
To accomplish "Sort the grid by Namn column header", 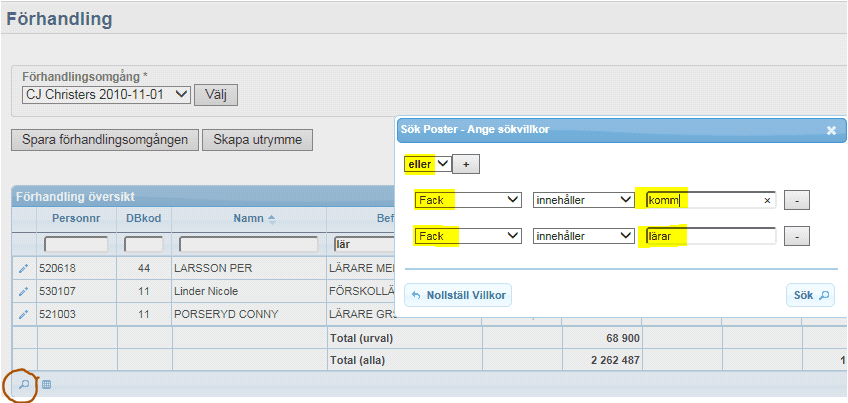I will pyautogui.click(x=241, y=218).
